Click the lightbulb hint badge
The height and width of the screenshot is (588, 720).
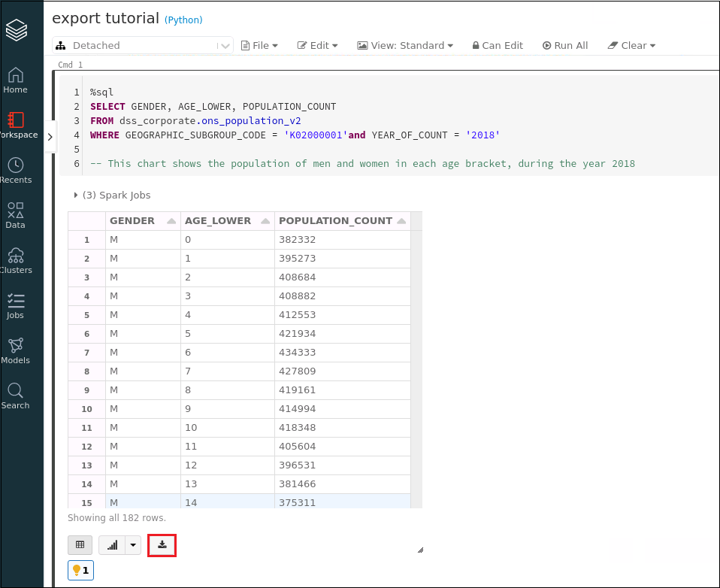(x=81, y=571)
